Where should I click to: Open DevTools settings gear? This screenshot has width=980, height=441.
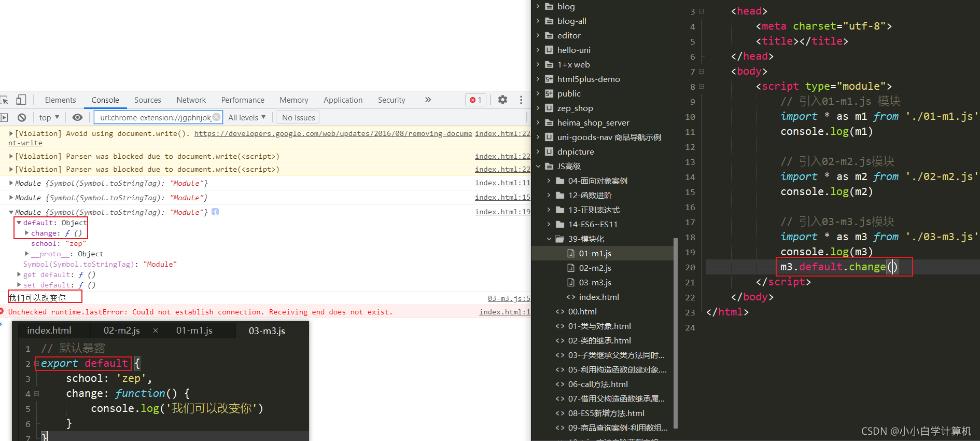(x=502, y=100)
